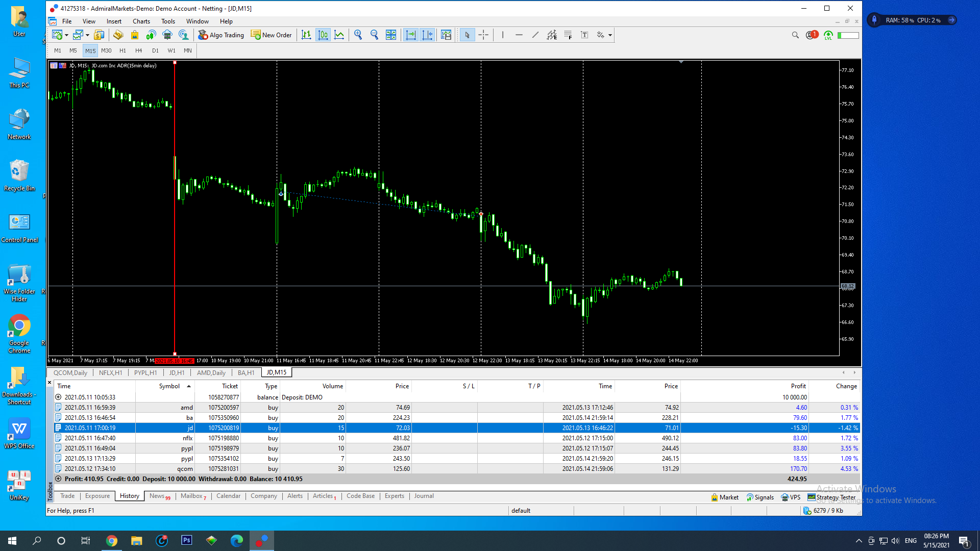Screen dimensions: 980x551
Task: Switch to the NFLX,H1 chart tab
Action: 110,372
